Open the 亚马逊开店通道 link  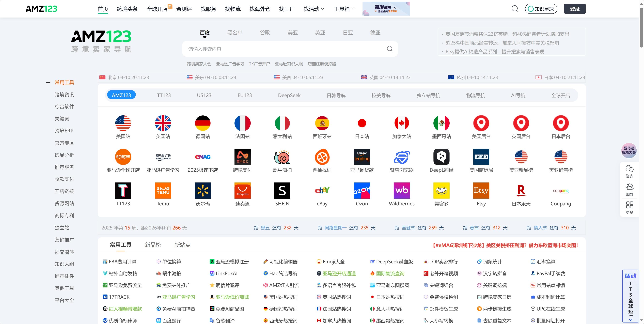coord(336,273)
